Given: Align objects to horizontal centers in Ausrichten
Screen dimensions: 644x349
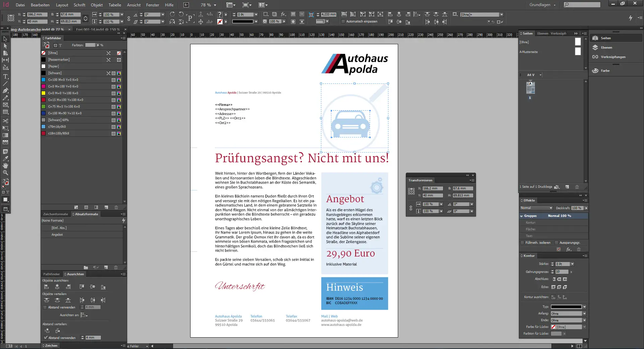Looking at the screenshot, I should point(57,287).
